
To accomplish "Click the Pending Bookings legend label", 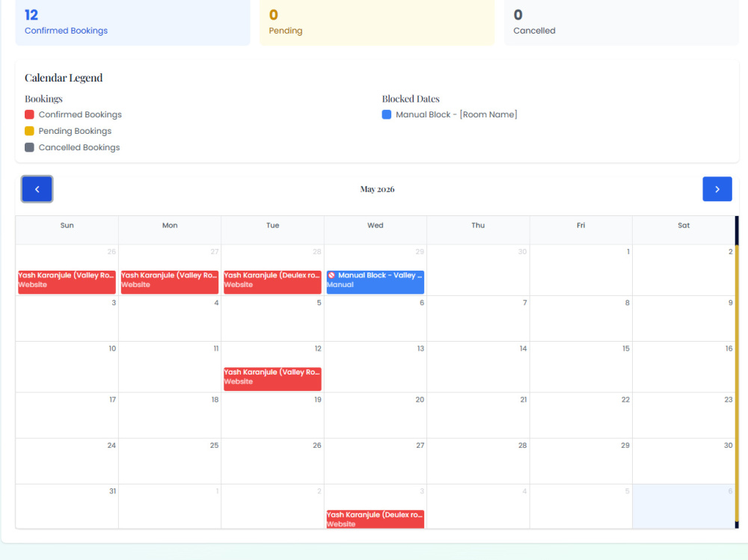I will (75, 131).
